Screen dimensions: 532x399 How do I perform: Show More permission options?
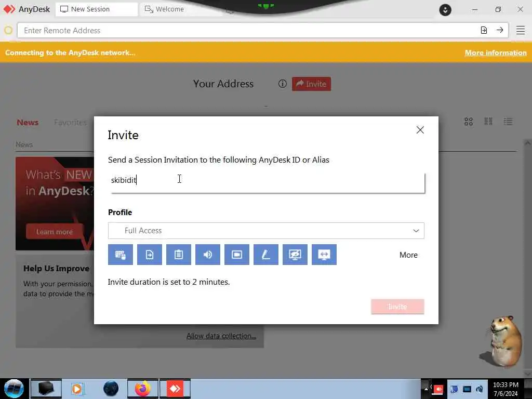pos(408,255)
